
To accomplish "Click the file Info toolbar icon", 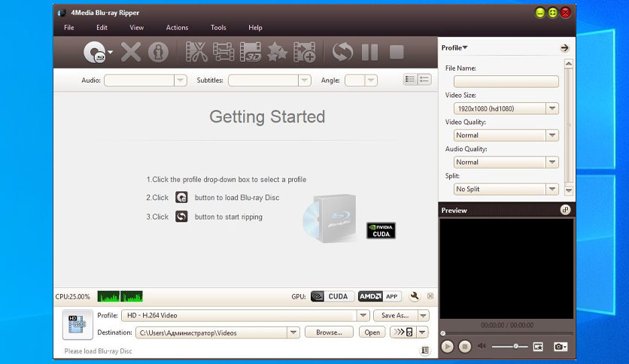I will click(158, 52).
